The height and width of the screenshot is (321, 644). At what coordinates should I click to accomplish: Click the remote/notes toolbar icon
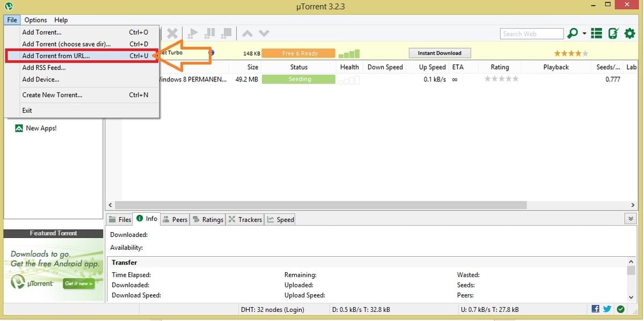click(613, 33)
